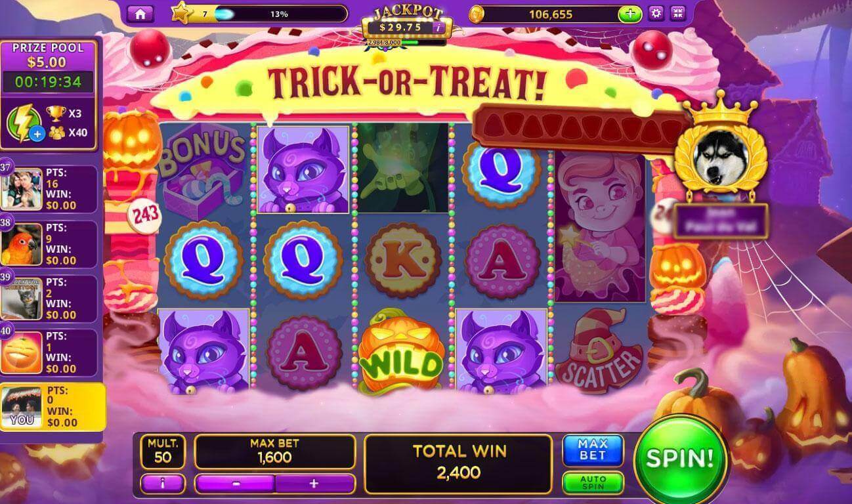This screenshot has width=852, height=504.
Task: Go to the Home lobby icon
Action: coord(140,13)
